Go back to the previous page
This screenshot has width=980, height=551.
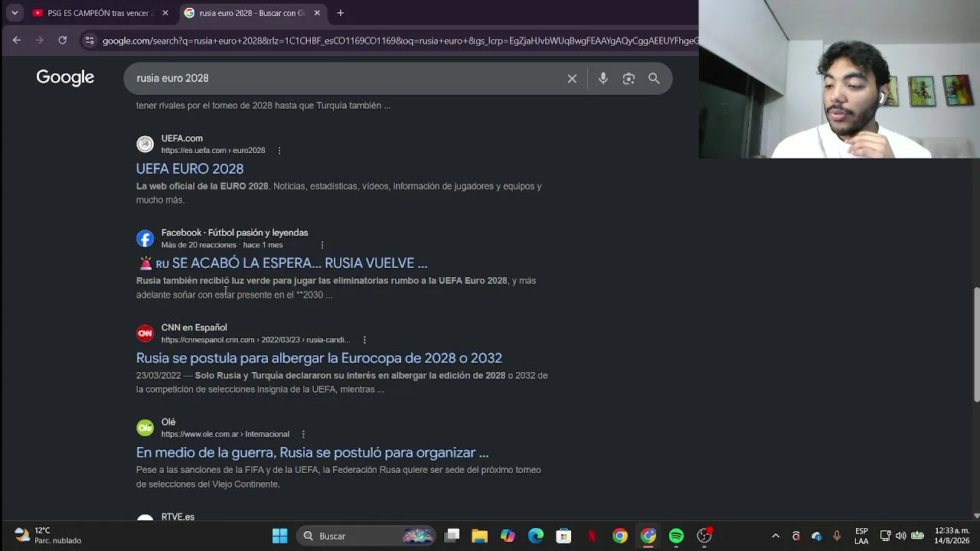click(17, 41)
